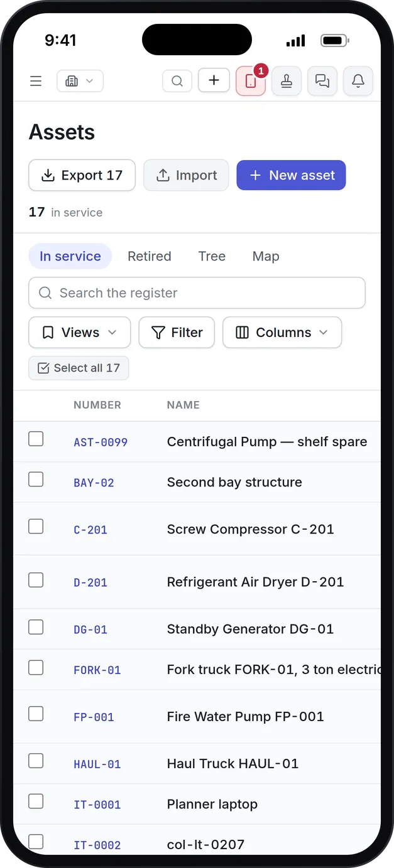This screenshot has width=394, height=868.
Task: Open the hamburger navigation menu
Action: point(36,81)
